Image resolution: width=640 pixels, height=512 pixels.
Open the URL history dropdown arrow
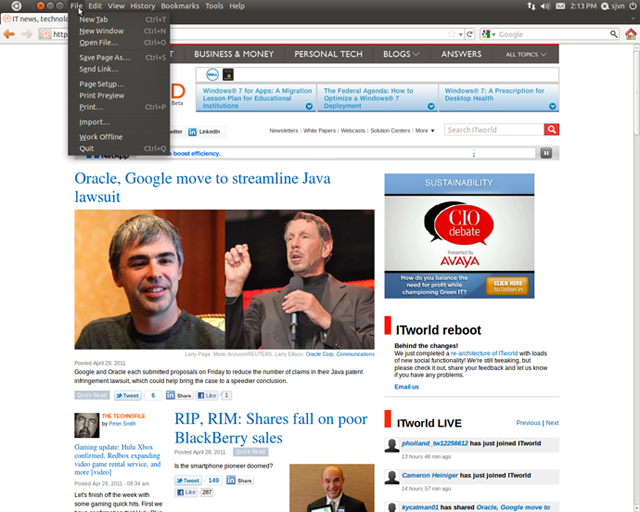pyautogui.click(x=460, y=35)
